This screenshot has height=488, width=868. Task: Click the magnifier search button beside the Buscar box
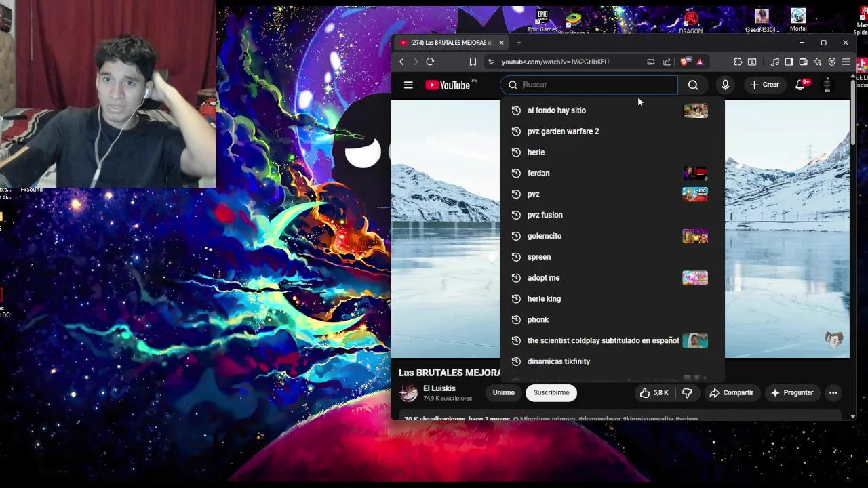693,85
